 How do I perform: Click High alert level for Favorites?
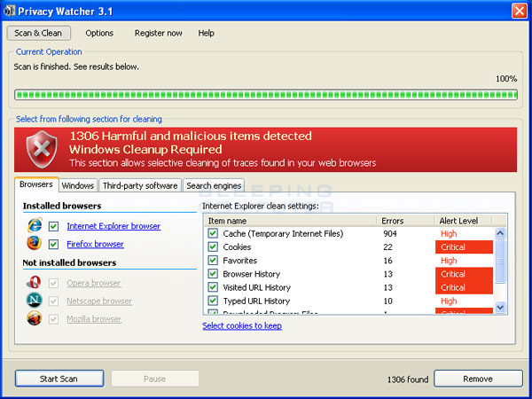pyautogui.click(x=449, y=261)
